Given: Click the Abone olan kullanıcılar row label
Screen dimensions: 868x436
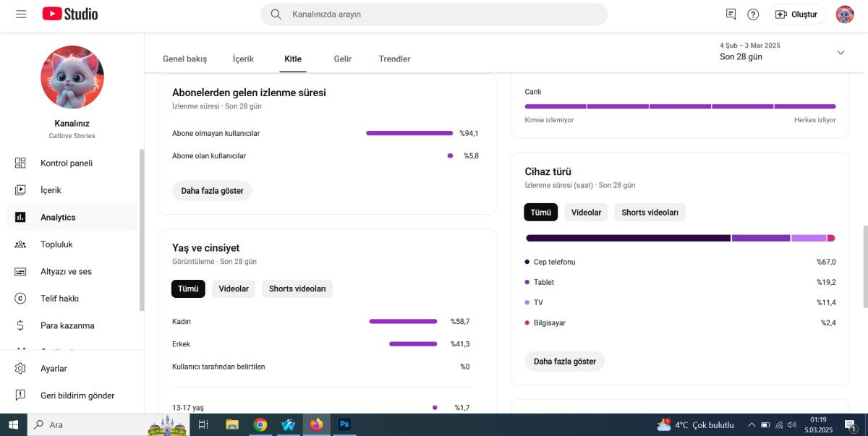Looking at the screenshot, I should [x=209, y=156].
